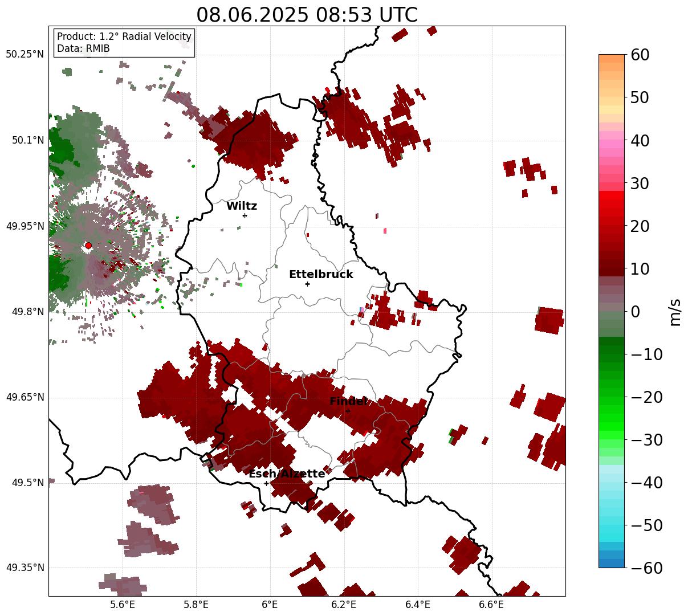Viewport: 688px width, 616px height.
Task: Click the Data: RMIB text
Action: 83,49
